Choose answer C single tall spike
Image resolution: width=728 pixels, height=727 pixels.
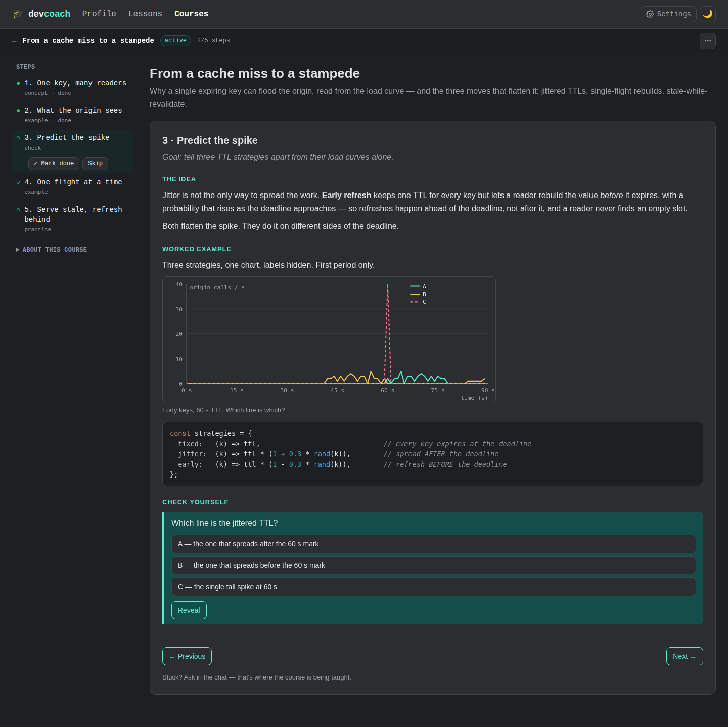(x=433, y=587)
